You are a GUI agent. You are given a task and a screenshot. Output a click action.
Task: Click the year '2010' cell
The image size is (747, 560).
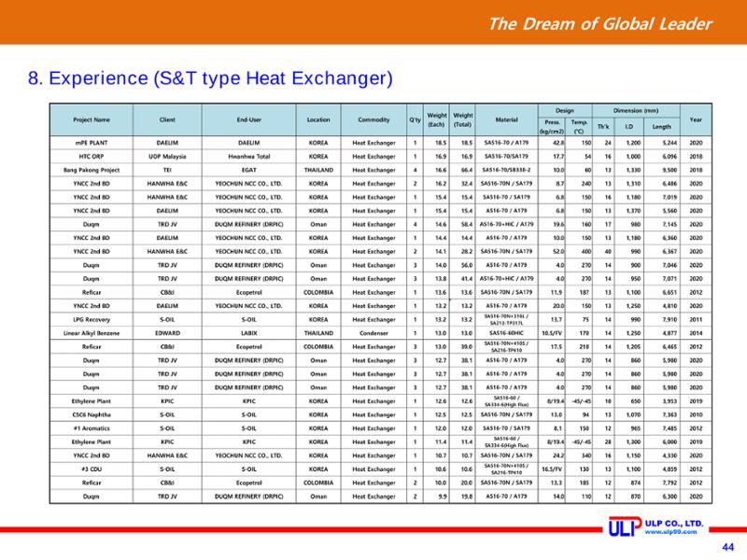(x=696, y=414)
